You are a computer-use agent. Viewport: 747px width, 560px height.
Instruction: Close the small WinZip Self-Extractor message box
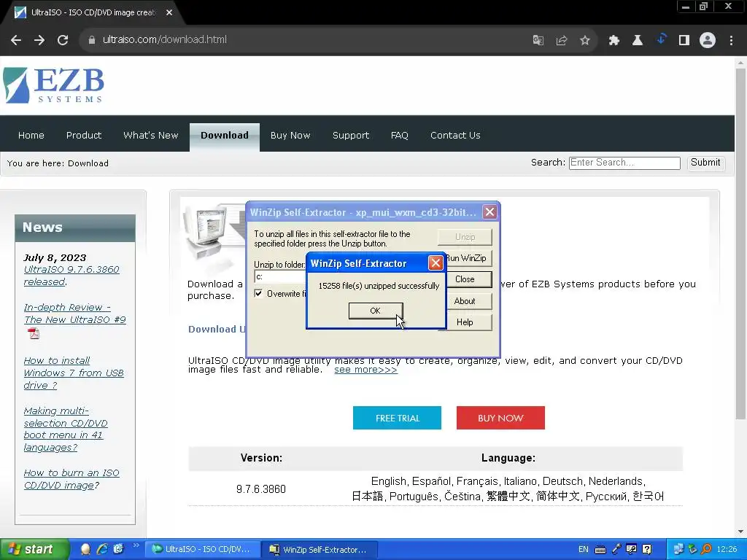[x=436, y=262]
